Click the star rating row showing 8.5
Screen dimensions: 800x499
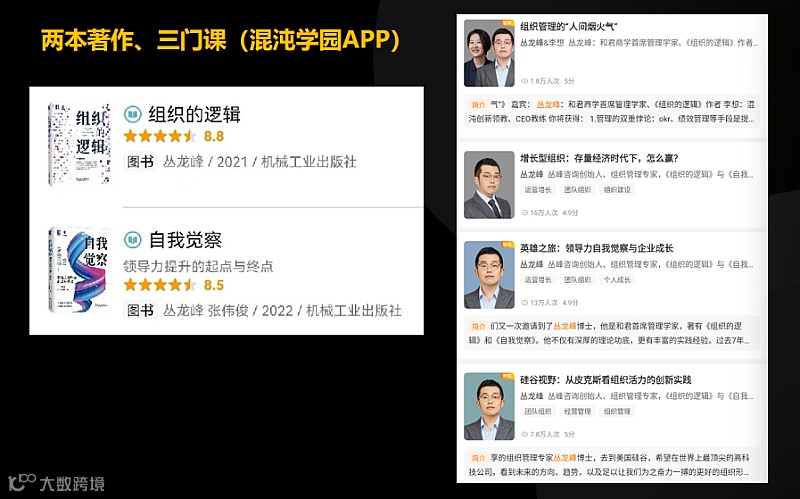(x=174, y=285)
